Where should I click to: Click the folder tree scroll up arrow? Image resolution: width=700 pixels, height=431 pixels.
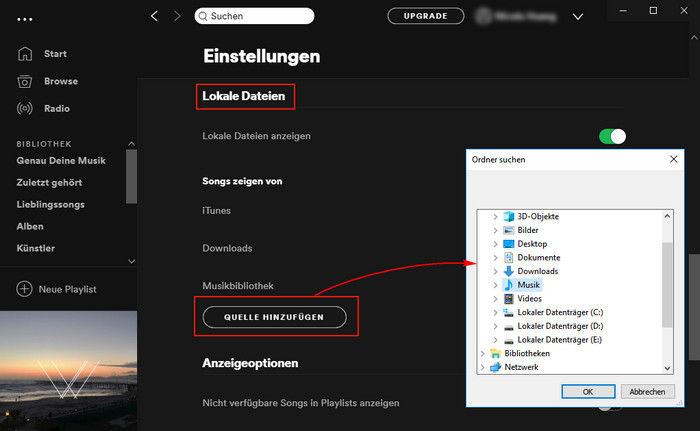[667, 216]
